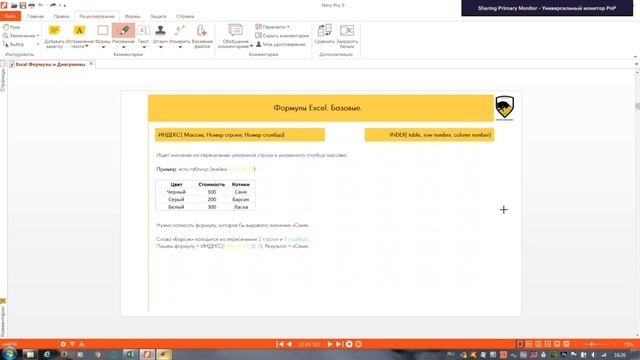Click the Redo arrow in quick access toolbar
Viewport: 640px width, 360px height.
[53, 5]
